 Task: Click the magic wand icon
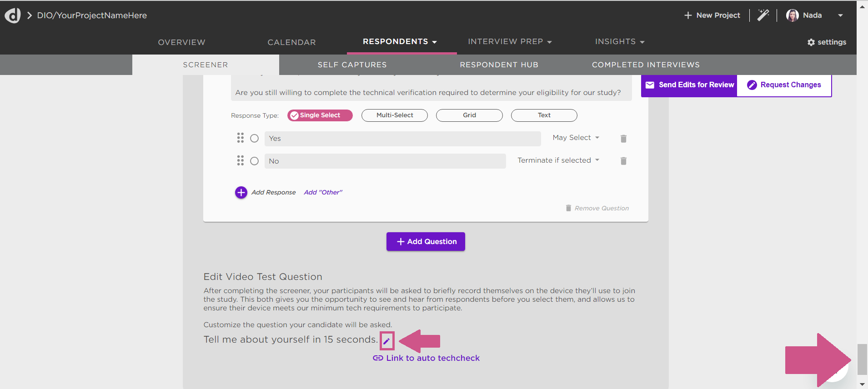tap(763, 15)
